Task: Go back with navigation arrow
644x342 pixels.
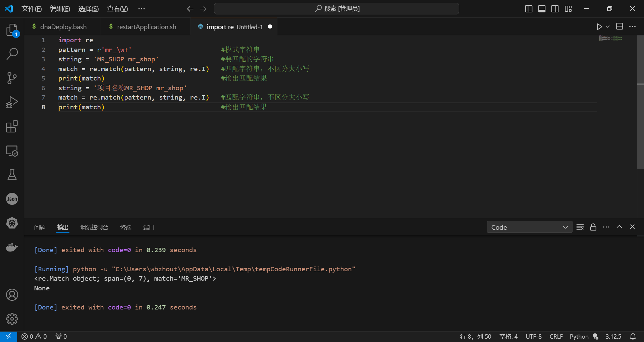Action: 190,9
